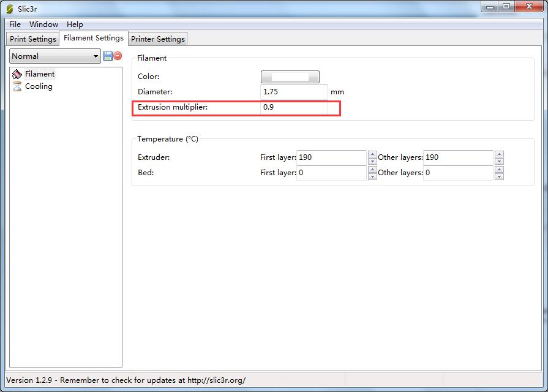Click the Bed First layer temperature field
The image size is (548, 392).
[x=331, y=173]
